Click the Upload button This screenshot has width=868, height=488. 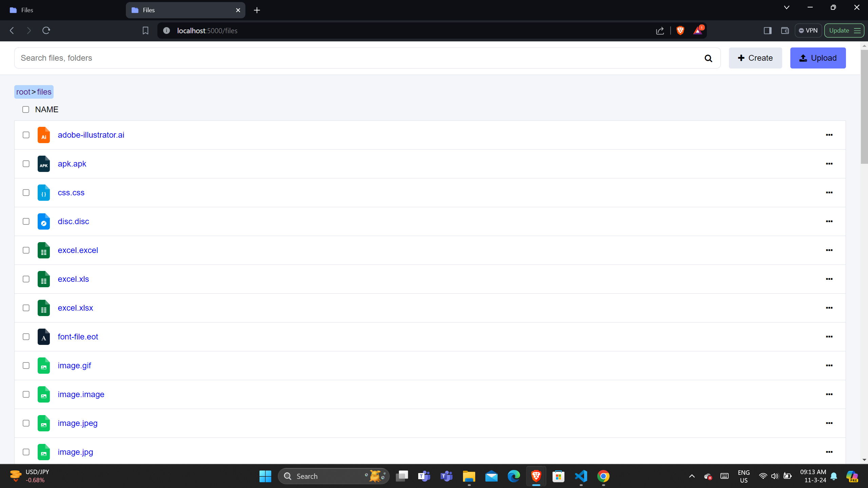tap(817, 58)
